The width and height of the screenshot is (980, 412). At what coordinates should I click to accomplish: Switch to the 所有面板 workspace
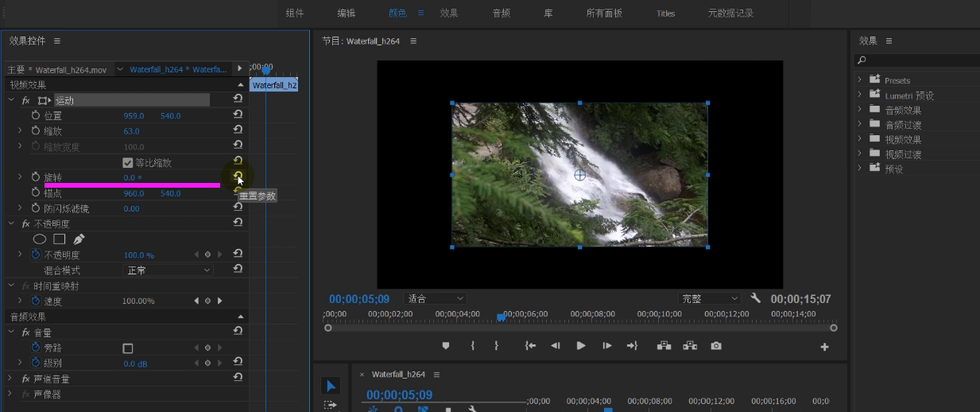[604, 13]
